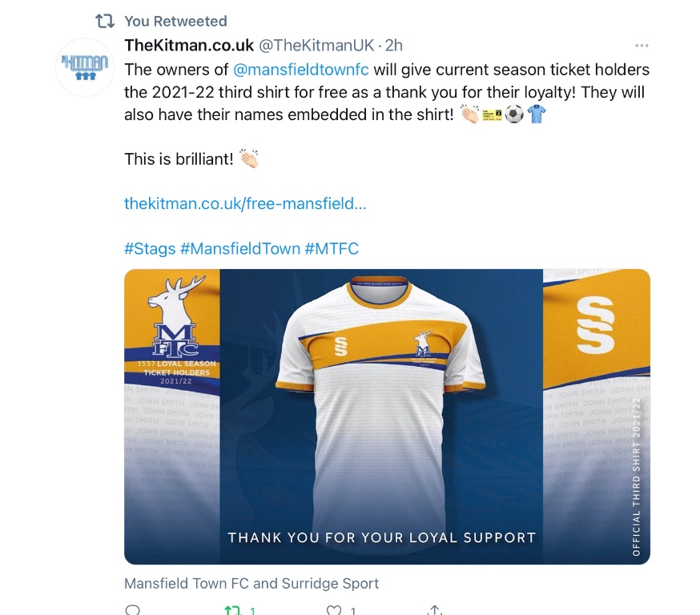This screenshot has width=700, height=615.
Task: Open the 2h tweet timestamp
Action: 394,45
